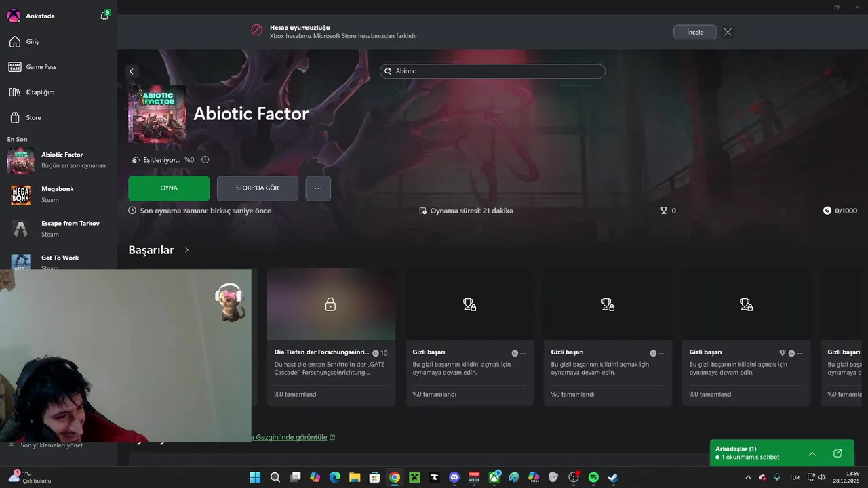Open Google Chrome from the taskbar
This screenshot has width=868, height=488.
[x=395, y=477]
